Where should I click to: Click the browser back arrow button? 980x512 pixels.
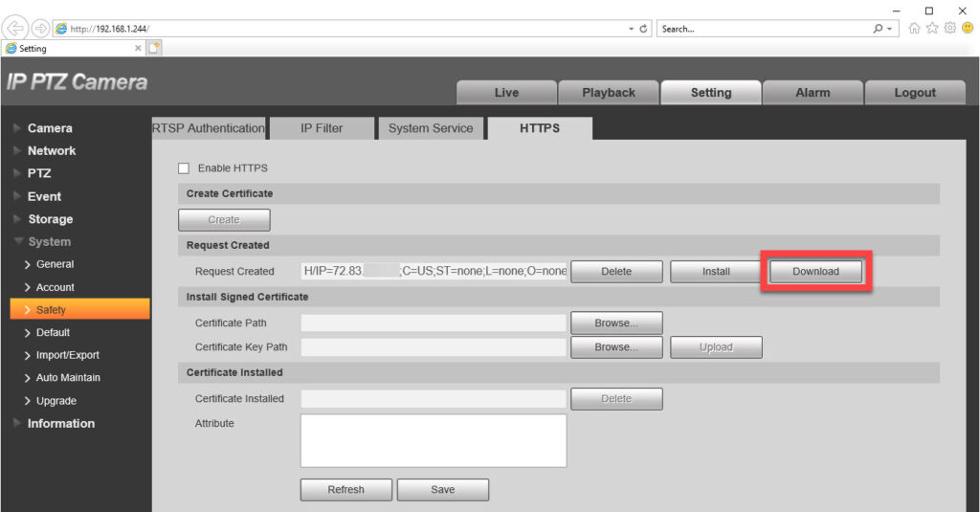16,29
